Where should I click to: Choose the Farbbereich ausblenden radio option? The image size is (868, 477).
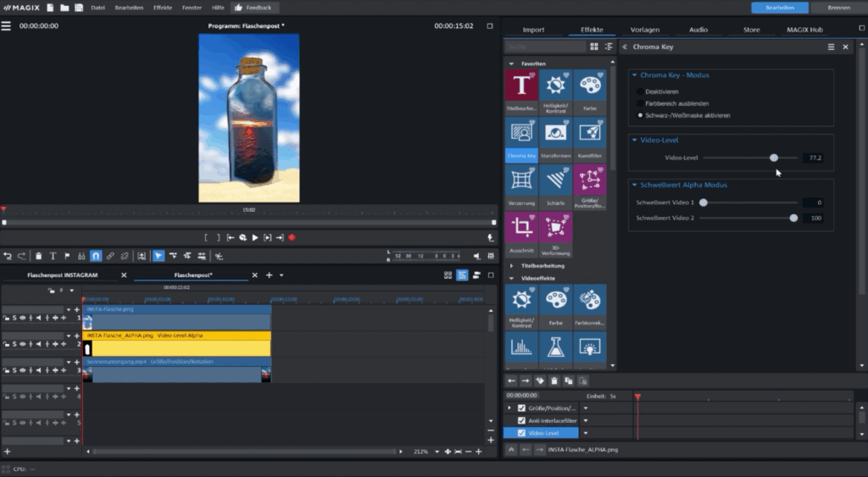(640, 103)
